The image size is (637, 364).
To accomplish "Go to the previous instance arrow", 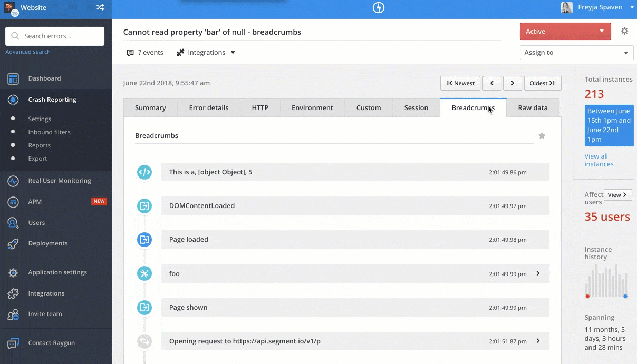I will (x=492, y=83).
